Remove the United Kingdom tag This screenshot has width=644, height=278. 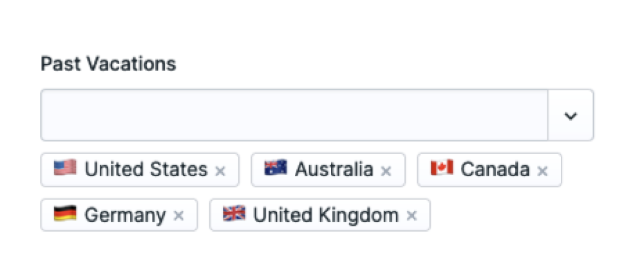tap(412, 216)
